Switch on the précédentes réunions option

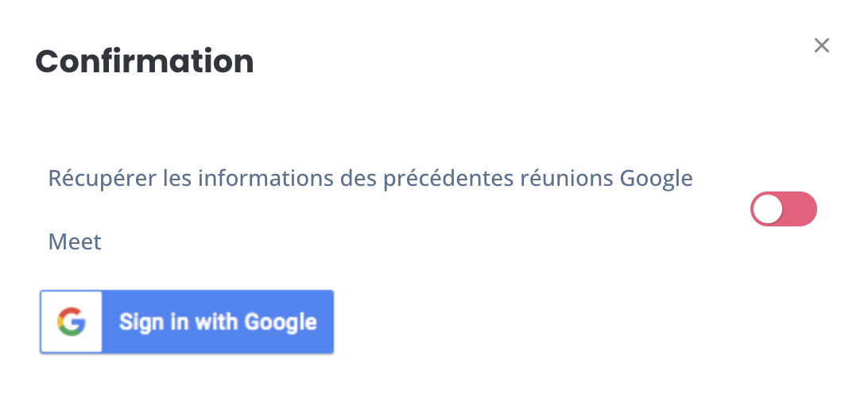pyautogui.click(x=783, y=209)
